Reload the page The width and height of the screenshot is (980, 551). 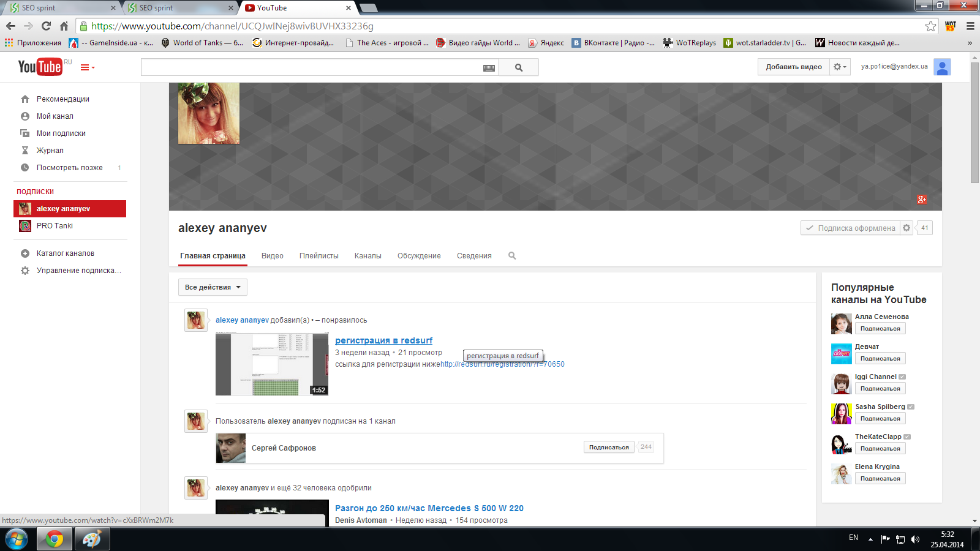pyautogui.click(x=46, y=26)
